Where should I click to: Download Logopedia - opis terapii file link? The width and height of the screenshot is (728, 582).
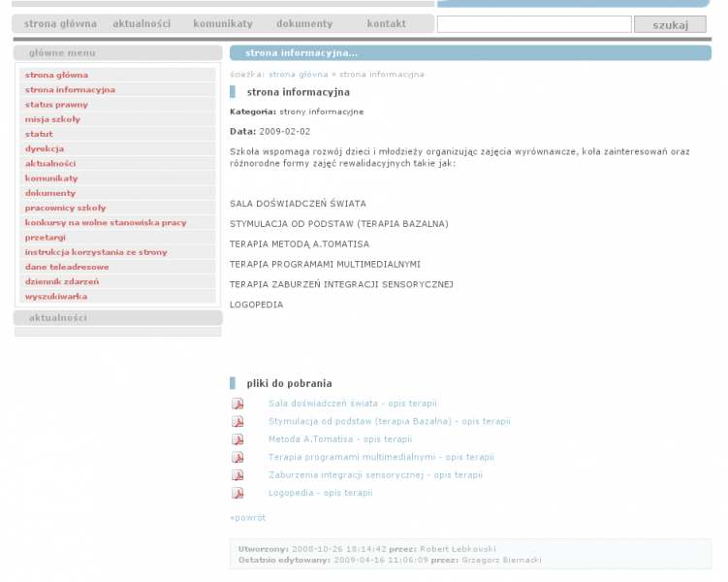[x=320, y=493]
